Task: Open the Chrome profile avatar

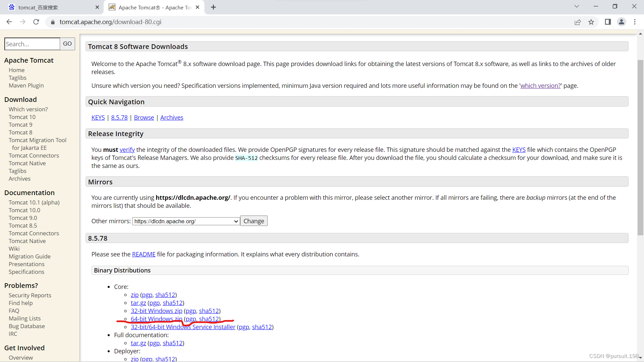Action: tap(622, 22)
